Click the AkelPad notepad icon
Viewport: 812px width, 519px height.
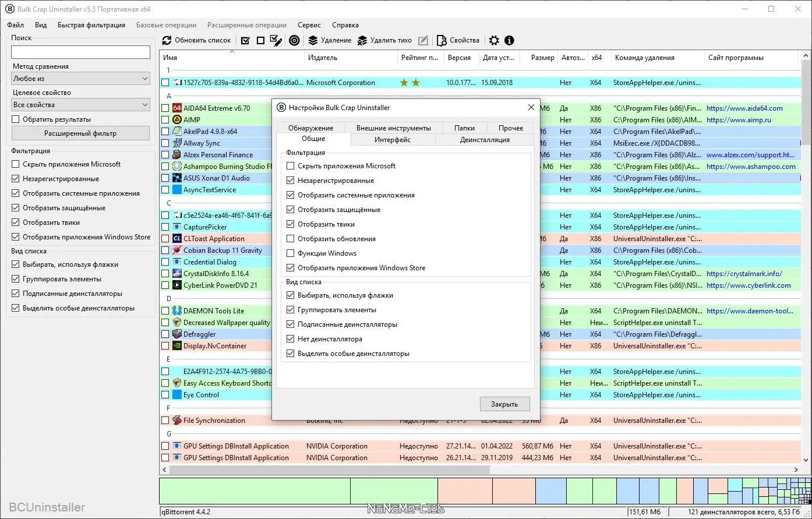click(x=177, y=132)
